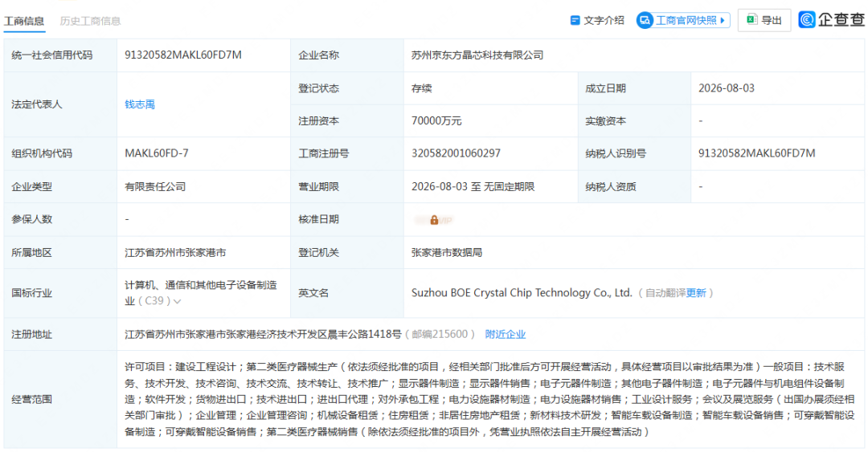Click the 实缴资本 label cell
The image size is (868, 452).
634,121
